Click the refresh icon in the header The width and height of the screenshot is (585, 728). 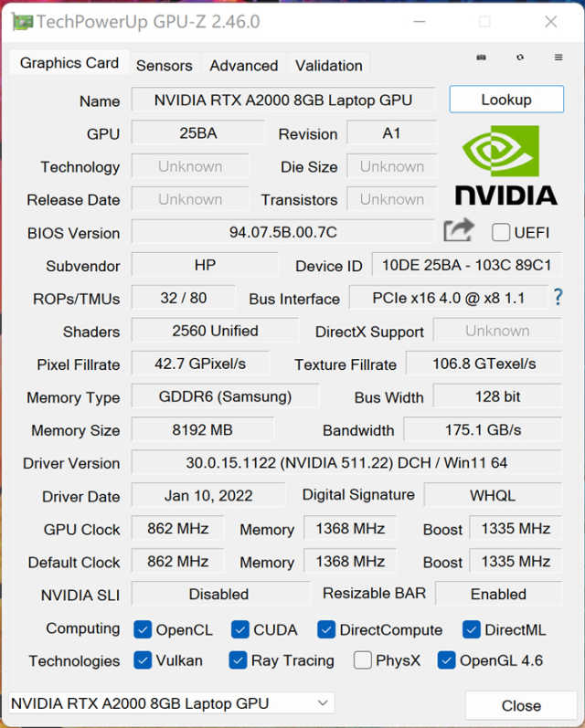520,58
